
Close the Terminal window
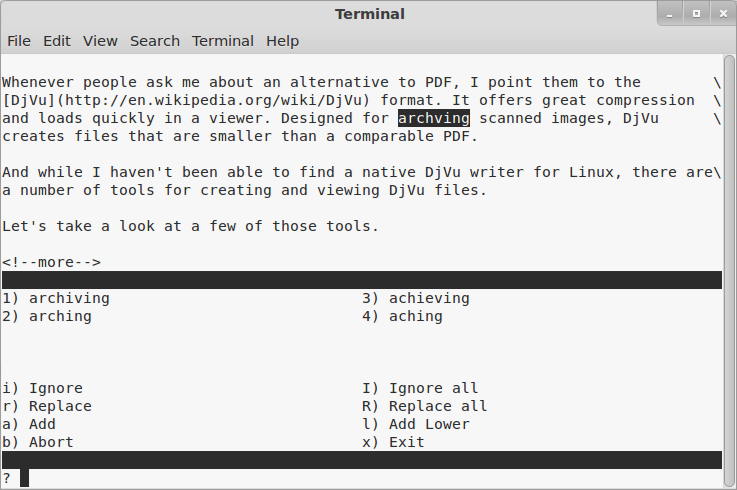[719, 13]
